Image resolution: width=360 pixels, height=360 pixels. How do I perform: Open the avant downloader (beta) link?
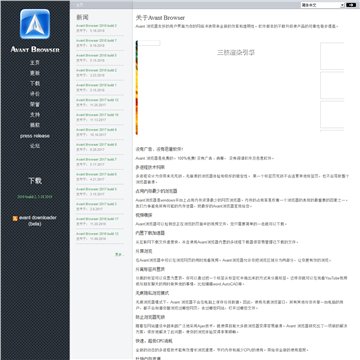pos(38,221)
